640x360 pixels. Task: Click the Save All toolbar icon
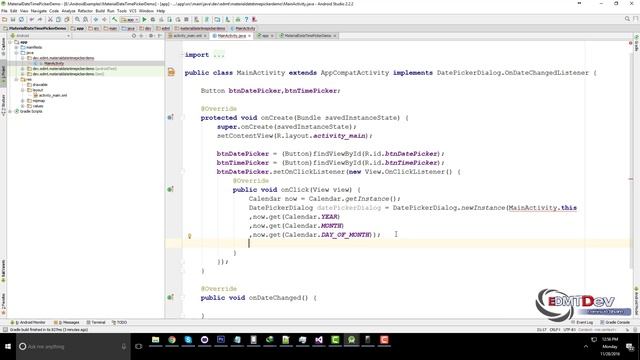click(13, 20)
